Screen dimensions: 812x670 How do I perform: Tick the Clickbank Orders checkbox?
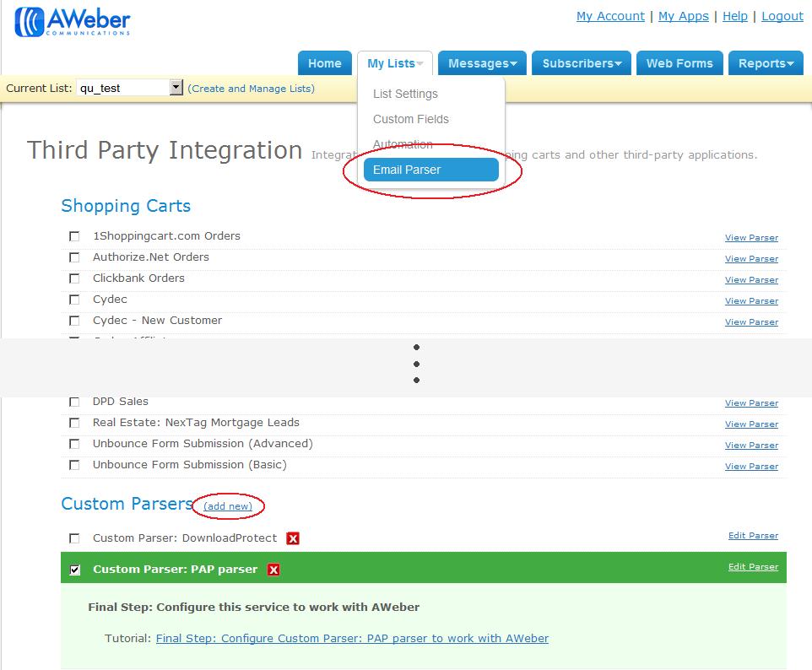[x=74, y=279]
